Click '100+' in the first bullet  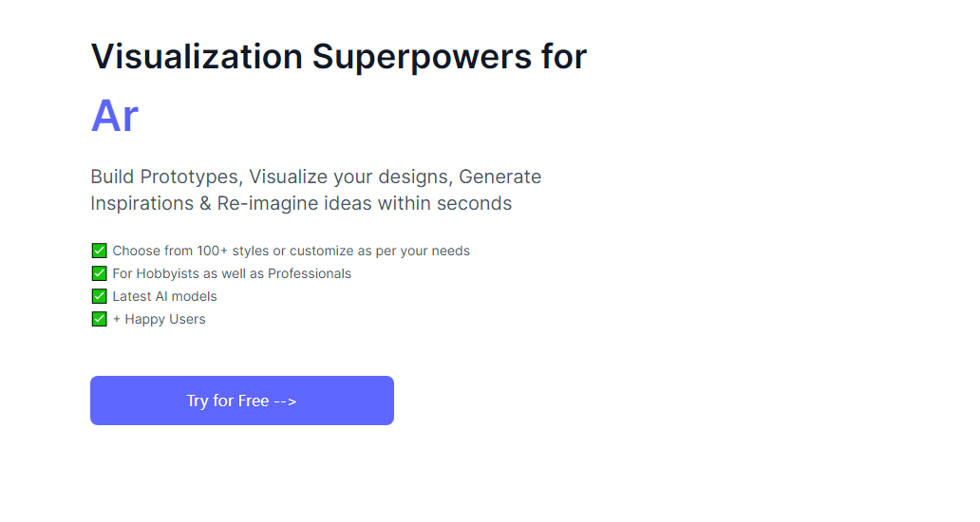pos(213,251)
